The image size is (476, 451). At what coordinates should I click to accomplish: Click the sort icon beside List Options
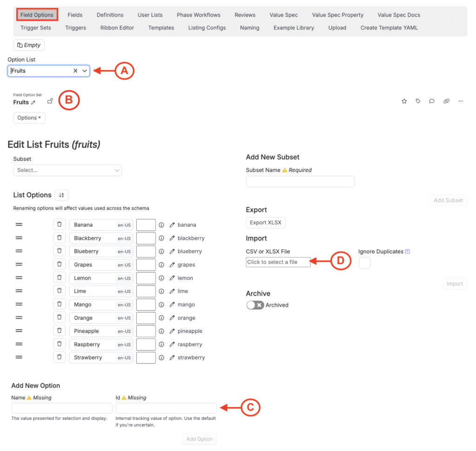(x=61, y=195)
